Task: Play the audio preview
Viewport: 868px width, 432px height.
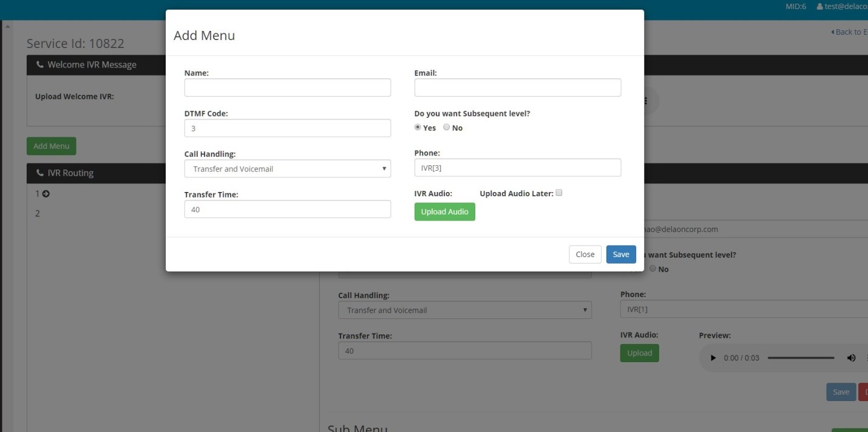Action: (713, 358)
